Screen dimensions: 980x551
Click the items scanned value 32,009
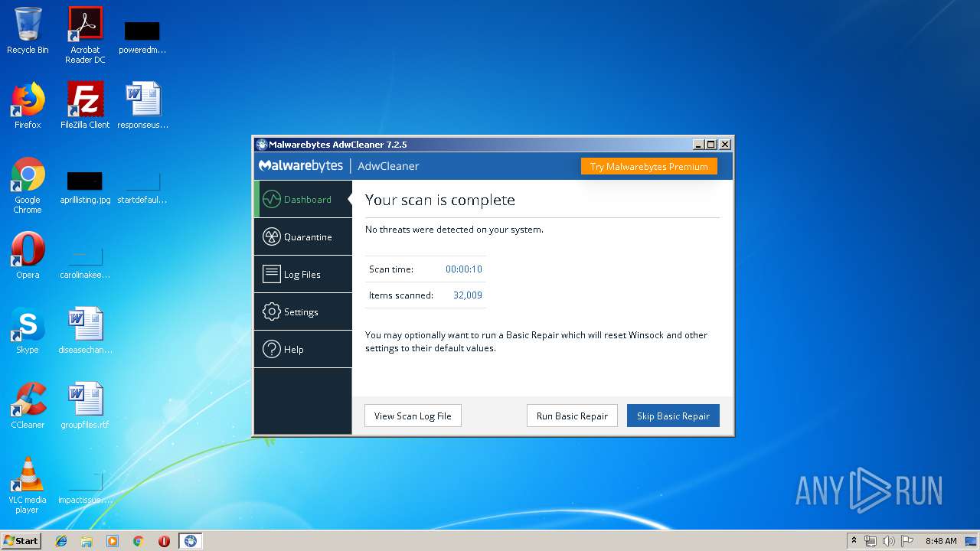click(x=468, y=295)
